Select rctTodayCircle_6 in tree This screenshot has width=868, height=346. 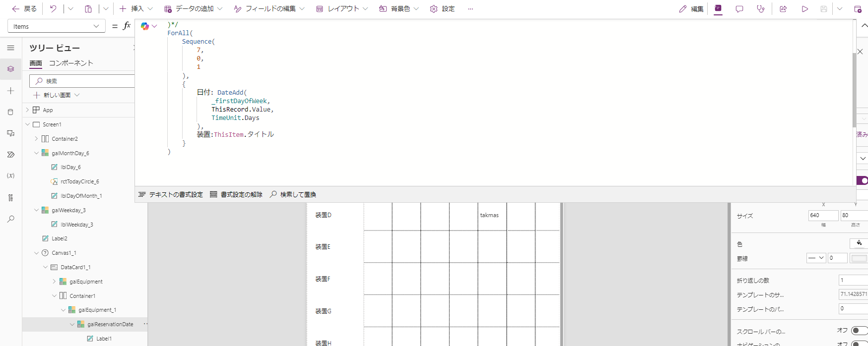[79, 182]
